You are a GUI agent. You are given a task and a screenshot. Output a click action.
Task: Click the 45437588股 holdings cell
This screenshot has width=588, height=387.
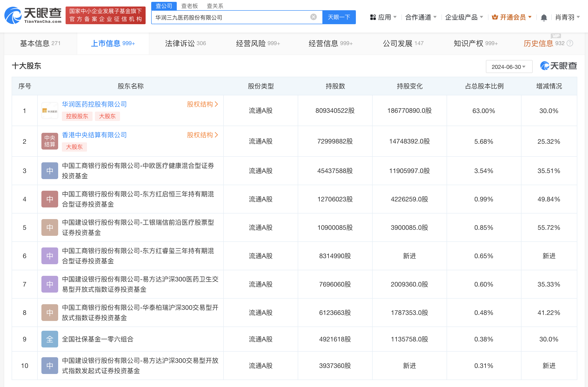[x=335, y=171]
